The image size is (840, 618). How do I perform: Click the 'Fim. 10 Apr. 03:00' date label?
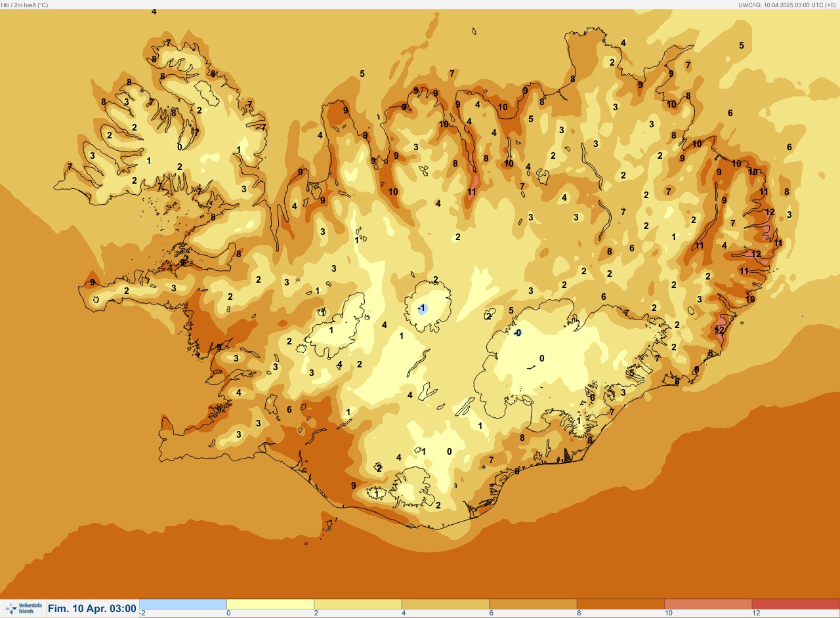(x=92, y=609)
